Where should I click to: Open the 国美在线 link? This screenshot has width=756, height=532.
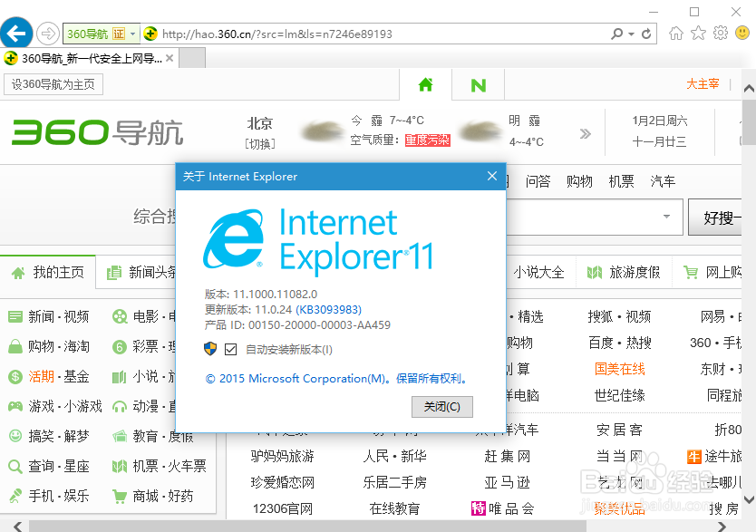click(x=619, y=369)
